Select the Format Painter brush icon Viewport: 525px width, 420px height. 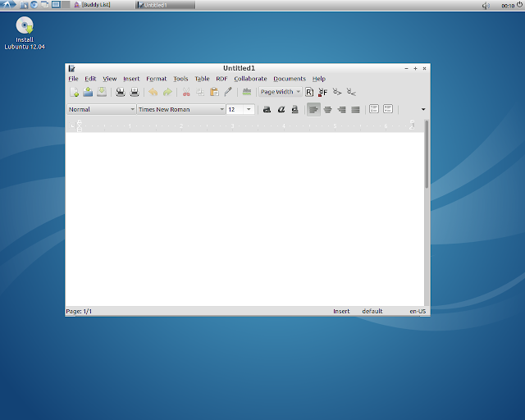pyautogui.click(x=228, y=92)
